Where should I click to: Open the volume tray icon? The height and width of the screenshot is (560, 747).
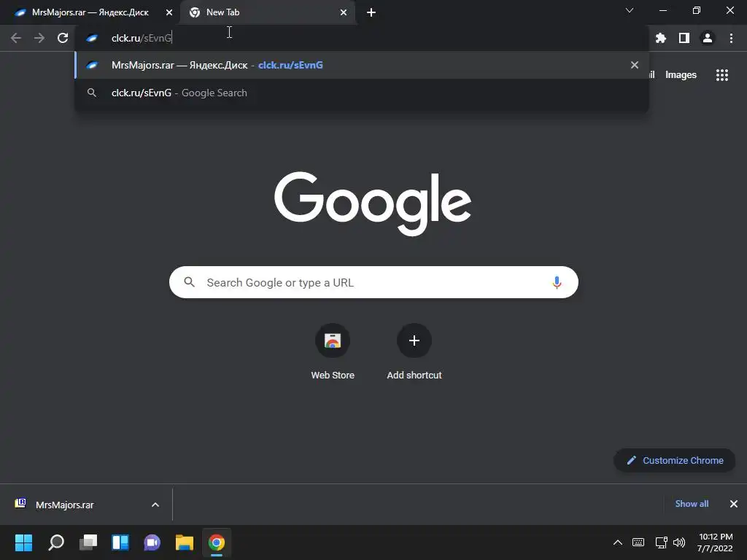point(679,542)
